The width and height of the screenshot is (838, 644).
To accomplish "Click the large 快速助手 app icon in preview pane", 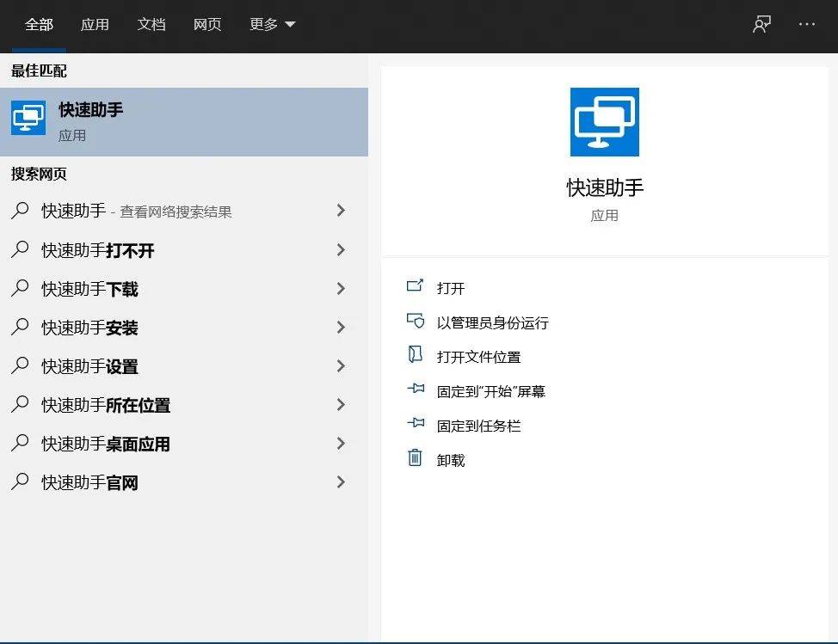I will 604,122.
